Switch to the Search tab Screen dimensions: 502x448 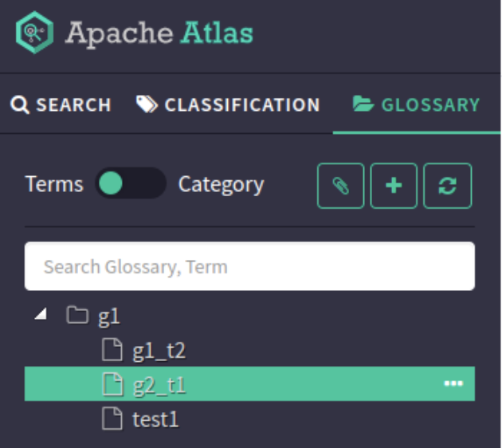click(61, 105)
